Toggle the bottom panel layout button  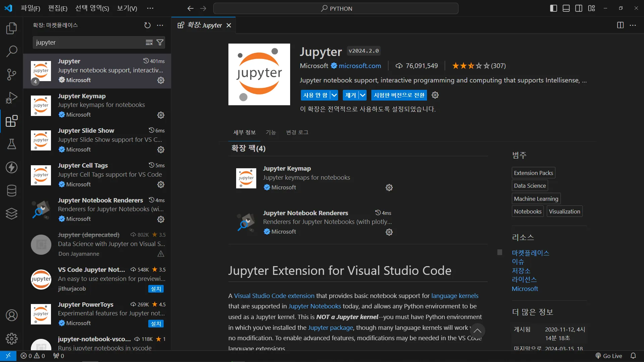[x=566, y=8]
